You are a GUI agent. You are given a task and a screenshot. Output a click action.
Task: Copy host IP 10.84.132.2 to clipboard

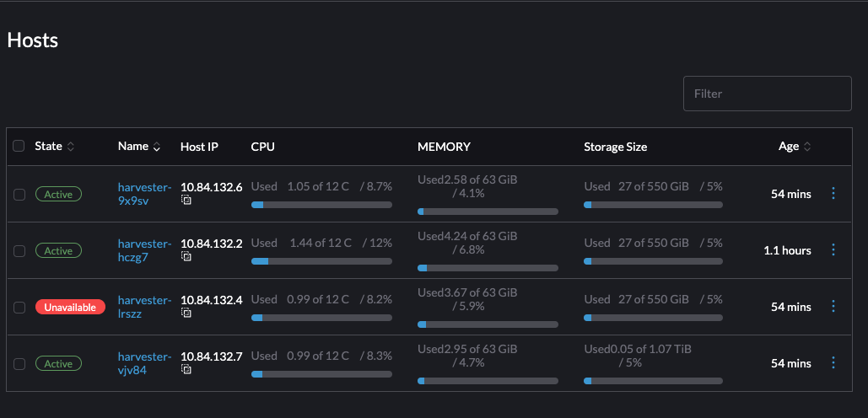tap(186, 257)
